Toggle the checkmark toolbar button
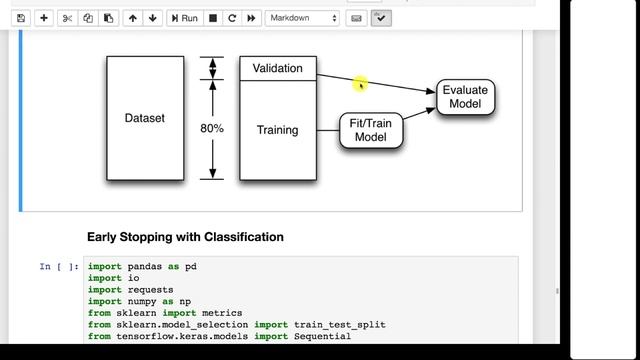The height and width of the screenshot is (360, 640). pyautogui.click(x=381, y=18)
